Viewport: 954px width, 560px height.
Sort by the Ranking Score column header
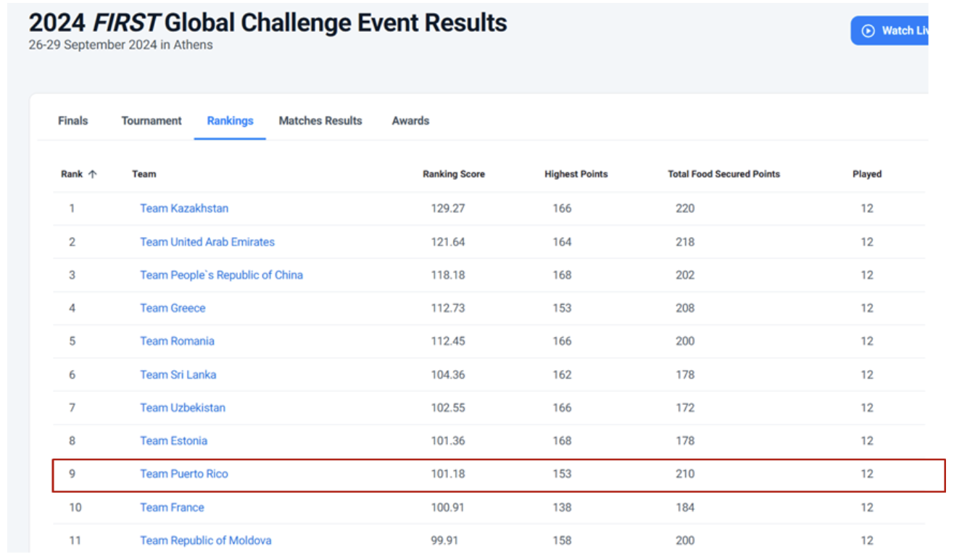tap(454, 174)
